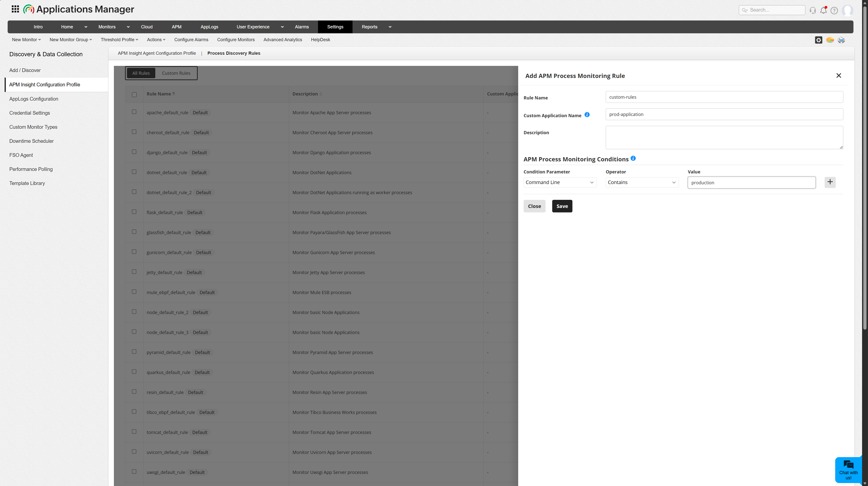Viewport: 868px width, 486px height.
Task: Open Downtime Scheduler in sidebar
Action: coord(31,141)
